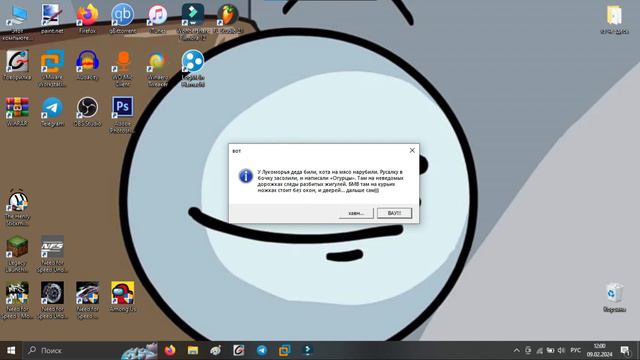This screenshot has height=360, width=640.
Task: Launch qBittorrent from the desktop
Action: coord(122,18)
